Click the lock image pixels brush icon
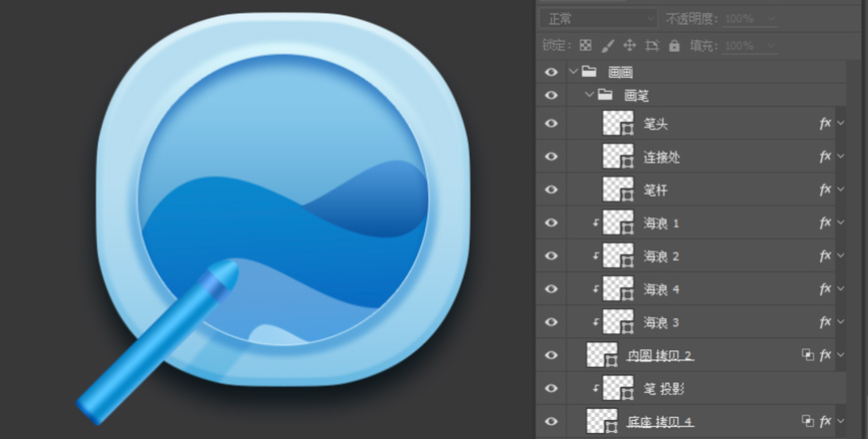Viewport: 868px width, 439px height. [x=608, y=46]
